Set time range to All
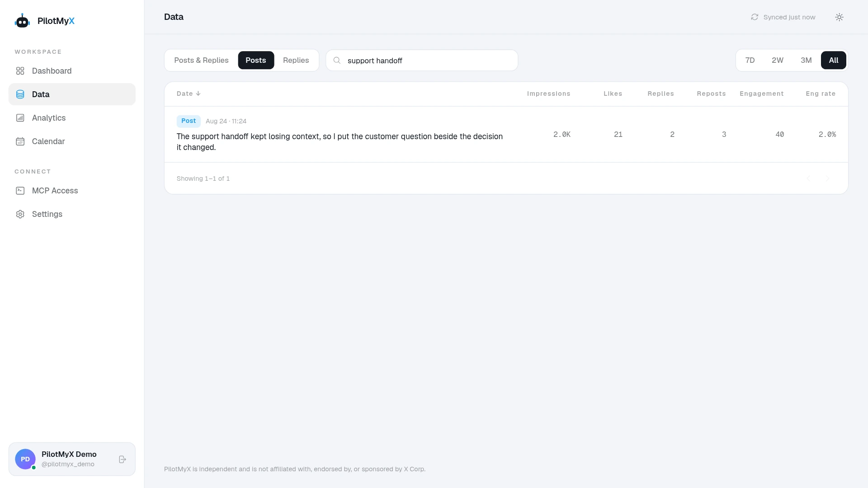The image size is (868, 488). 834,60
